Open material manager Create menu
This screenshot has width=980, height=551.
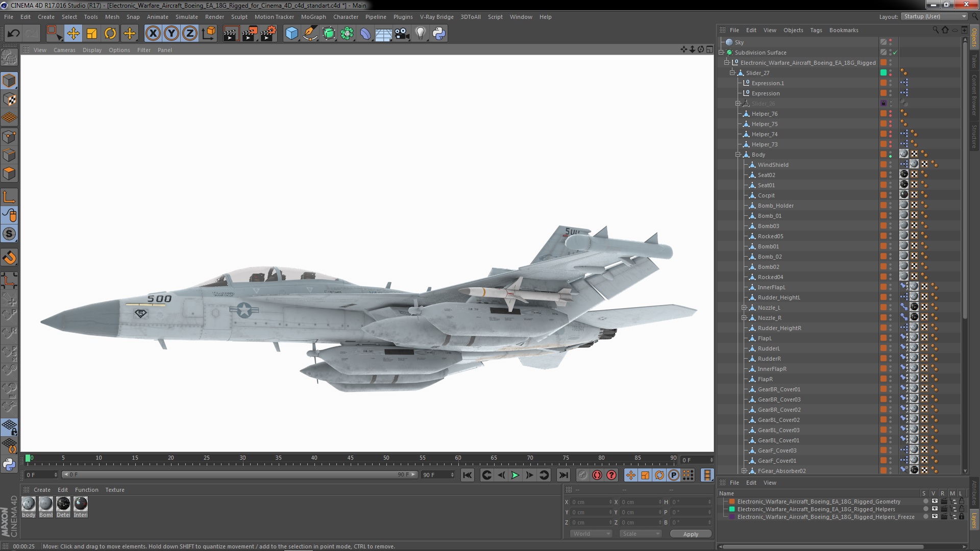point(42,490)
